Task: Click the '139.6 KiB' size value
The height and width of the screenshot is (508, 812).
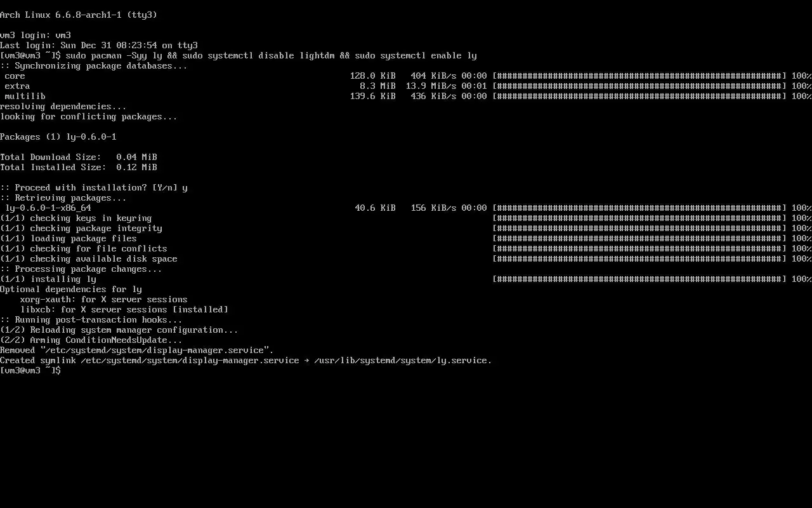Action: pos(373,96)
